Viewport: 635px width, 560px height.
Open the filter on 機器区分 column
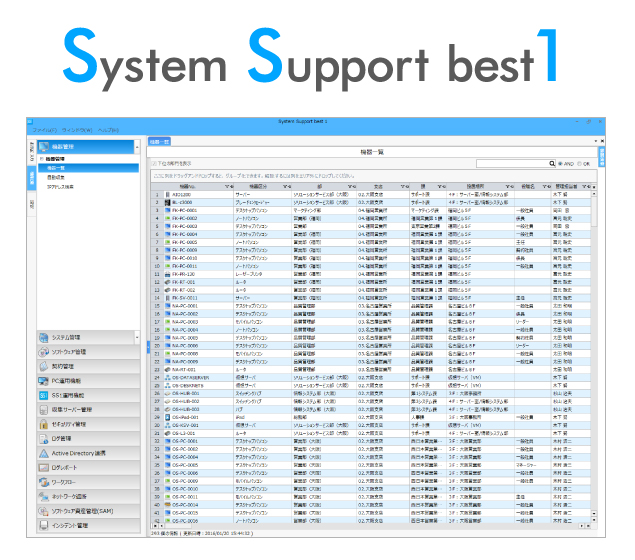pos(287,187)
